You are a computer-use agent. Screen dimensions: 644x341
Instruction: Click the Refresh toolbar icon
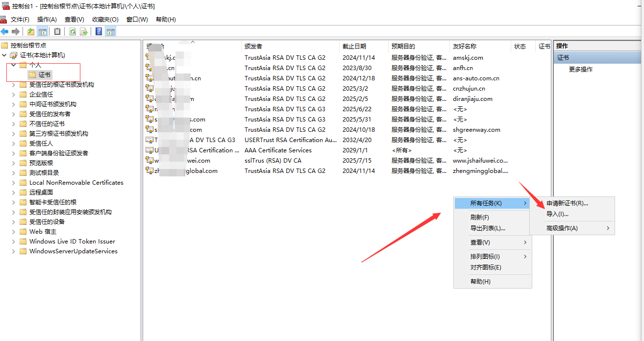click(x=73, y=32)
